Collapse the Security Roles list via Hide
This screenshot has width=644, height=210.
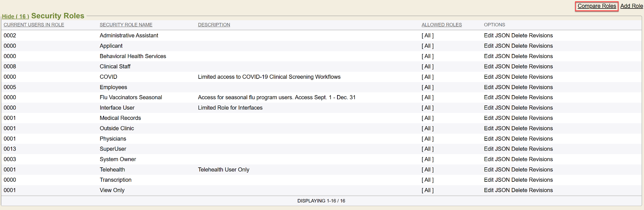[x=15, y=16]
